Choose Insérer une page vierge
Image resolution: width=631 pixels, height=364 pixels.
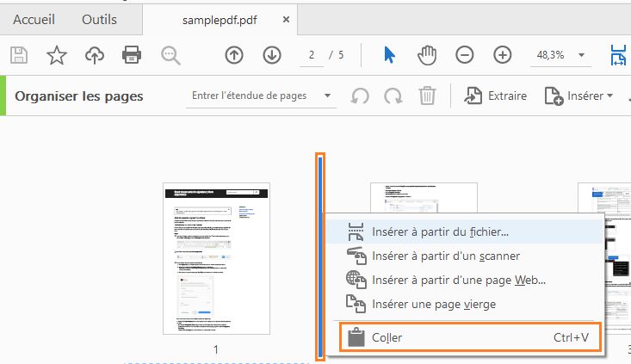click(465, 304)
